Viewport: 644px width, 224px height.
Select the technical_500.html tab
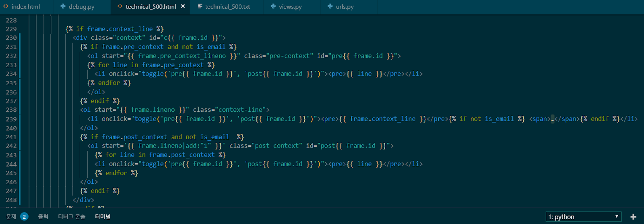coord(151,6)
